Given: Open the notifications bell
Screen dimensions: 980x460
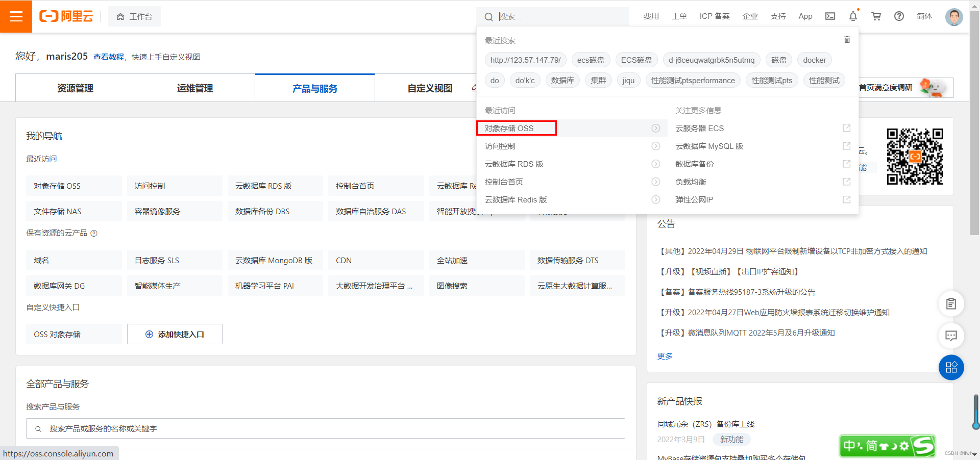Looking at the screenshot, I should click(852, 16).
